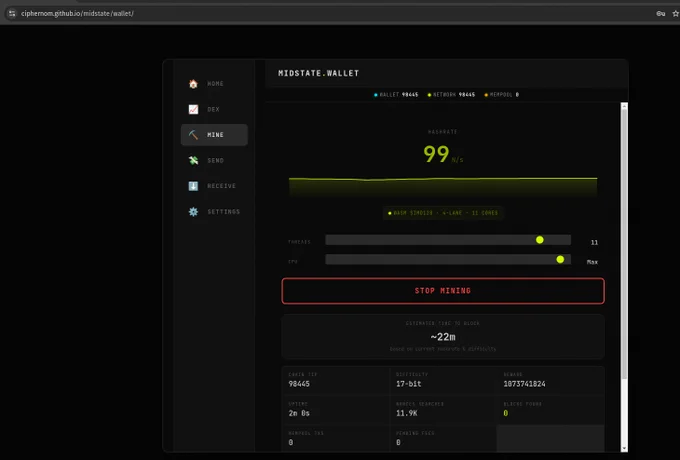Select the Mine sidebar item
The height and width of the screenshot is (460, 680).
coord(214,135)
